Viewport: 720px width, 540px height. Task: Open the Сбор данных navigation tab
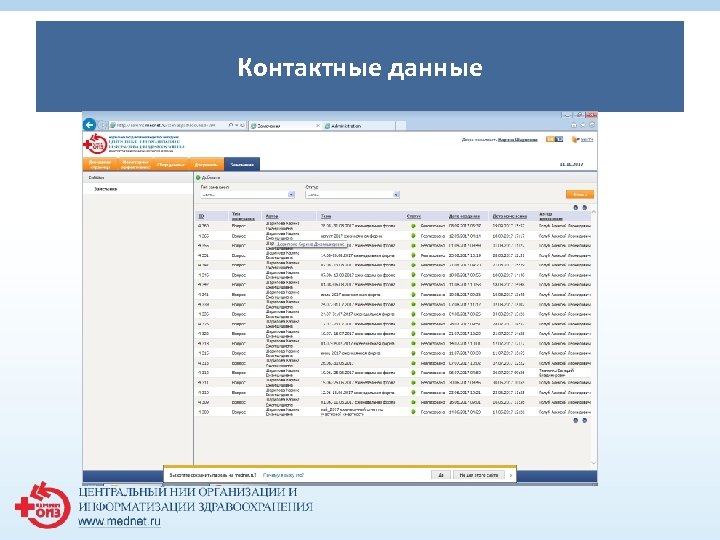pyautogui.click(x=171, y=164)
